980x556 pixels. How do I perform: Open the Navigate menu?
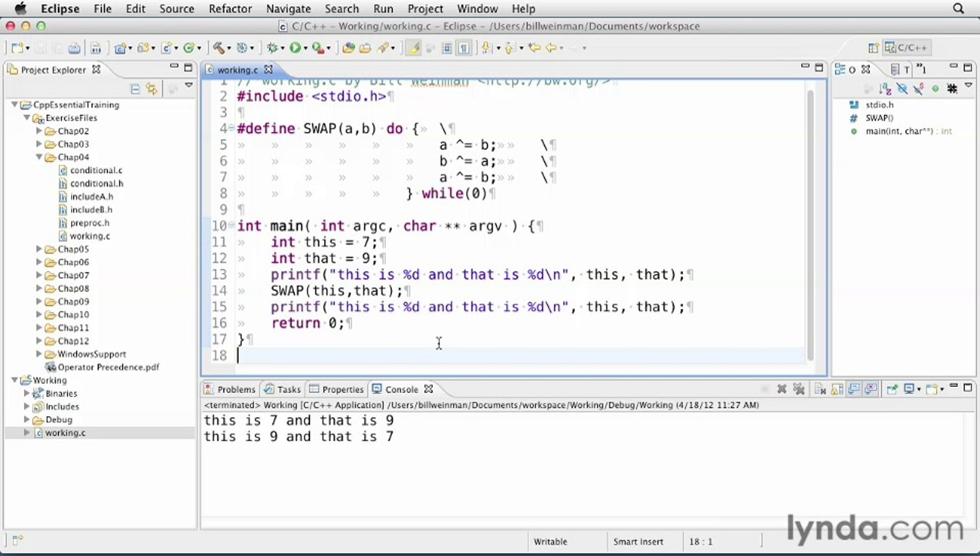pyautogui.click(x=288, y=9)
